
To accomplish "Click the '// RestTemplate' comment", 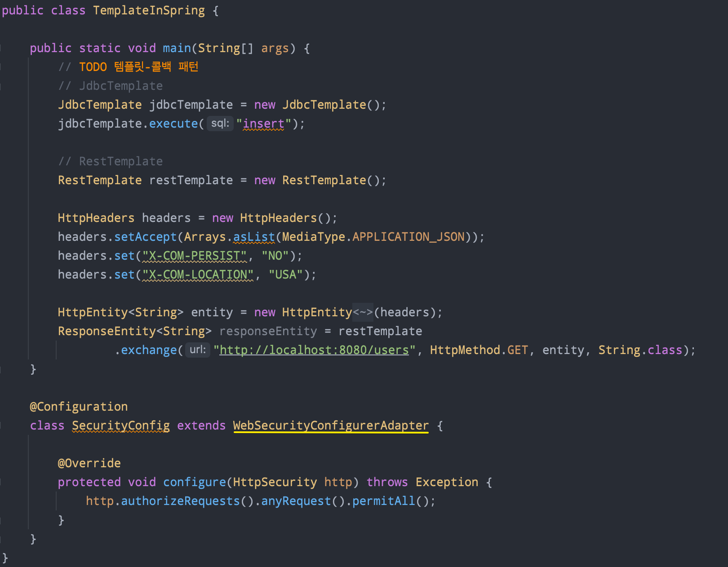I will point(111,161).
